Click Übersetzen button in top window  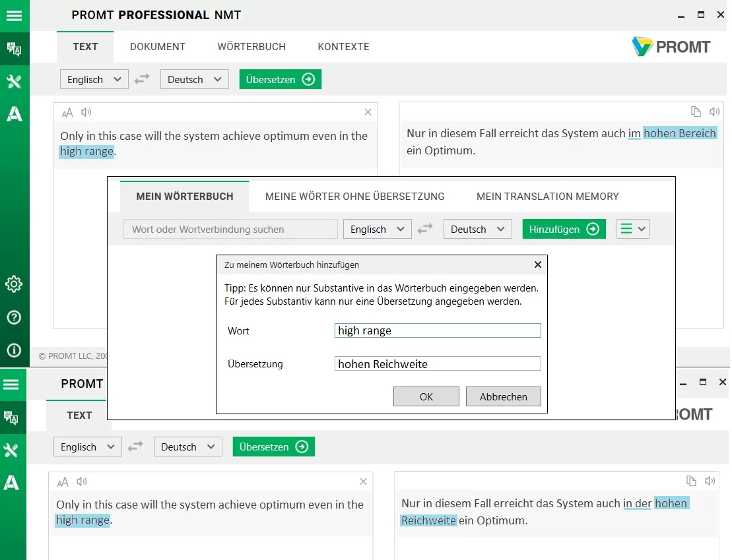tap(280, 79)
